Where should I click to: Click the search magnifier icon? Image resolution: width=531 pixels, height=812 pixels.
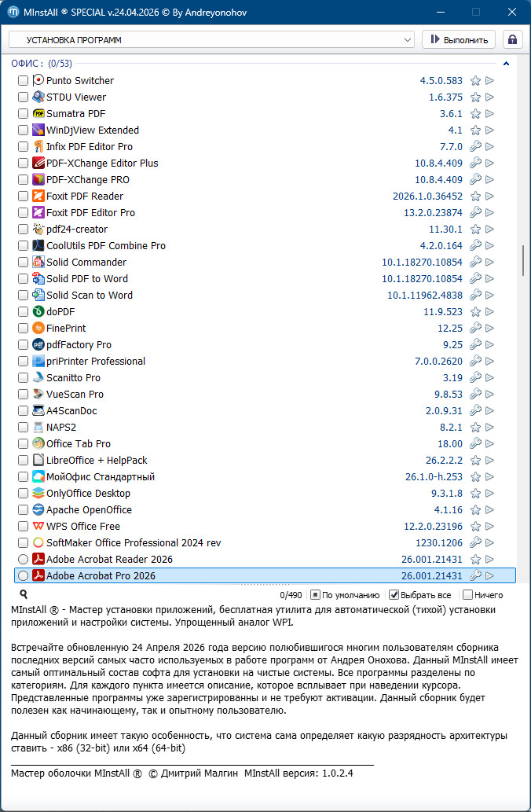tap(24, 595)
